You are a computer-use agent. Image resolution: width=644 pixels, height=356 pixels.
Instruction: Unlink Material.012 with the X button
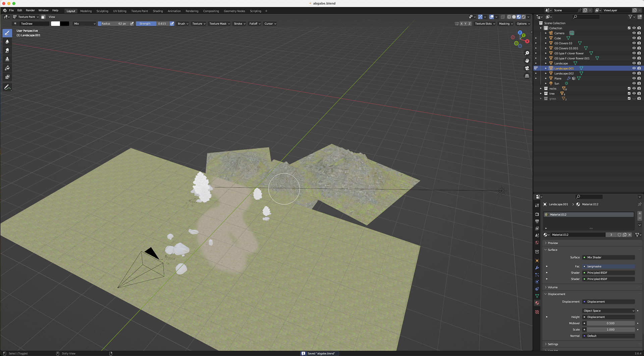pos(630,235)
